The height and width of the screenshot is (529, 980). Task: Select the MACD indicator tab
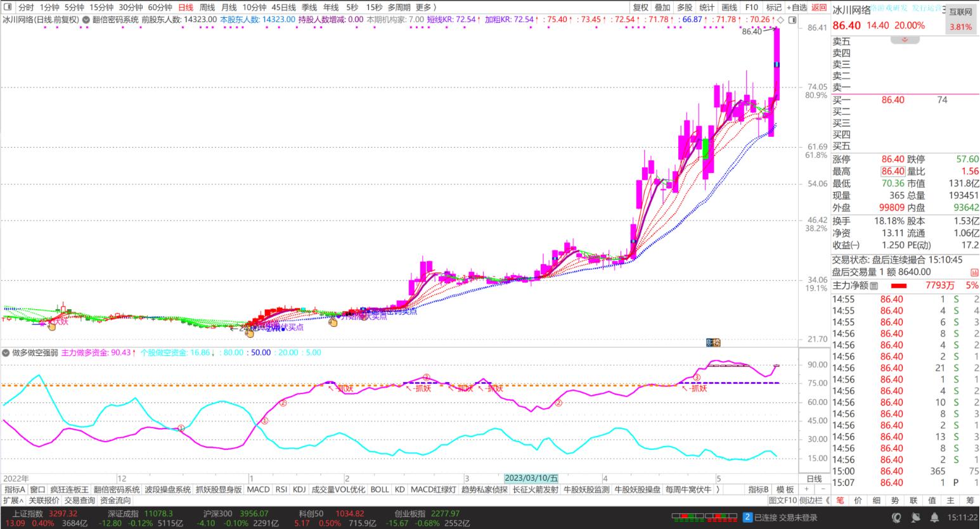tap(258, 490)
